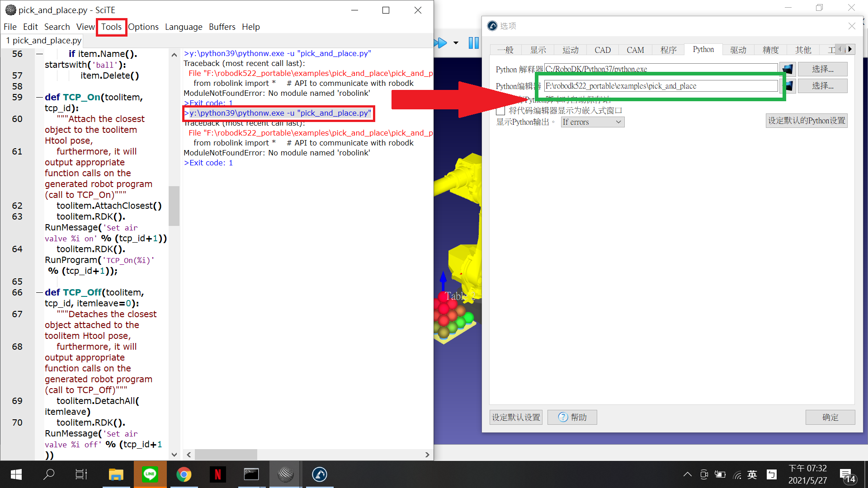This screenshot has width=868, height=488.
Task: Switch to the SciTE taskbar icon
Action: (x=285, y=474)
